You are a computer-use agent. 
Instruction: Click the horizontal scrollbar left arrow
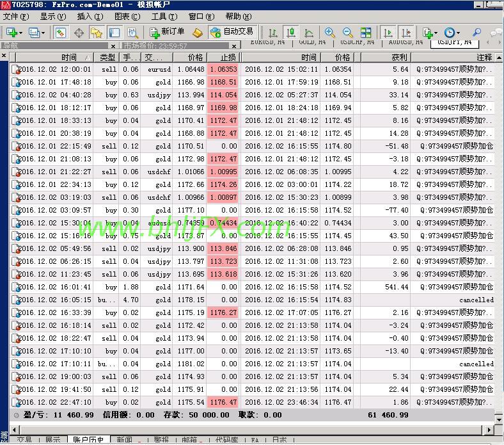[14, 429]
